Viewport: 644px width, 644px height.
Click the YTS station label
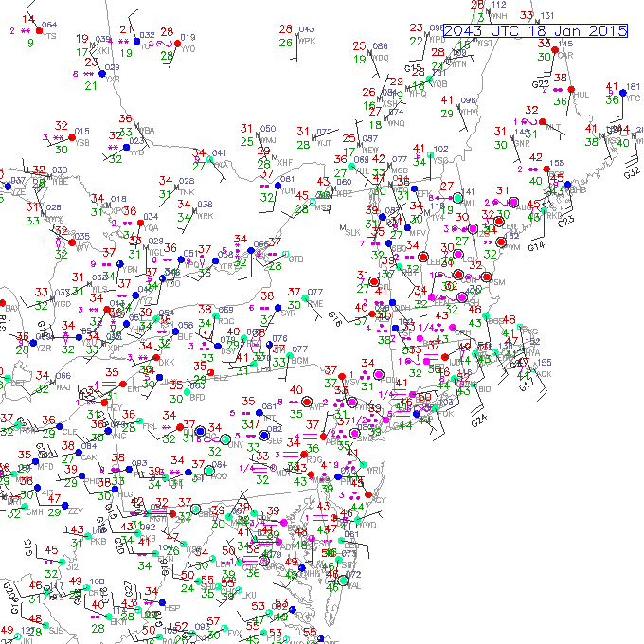[49, 36]
